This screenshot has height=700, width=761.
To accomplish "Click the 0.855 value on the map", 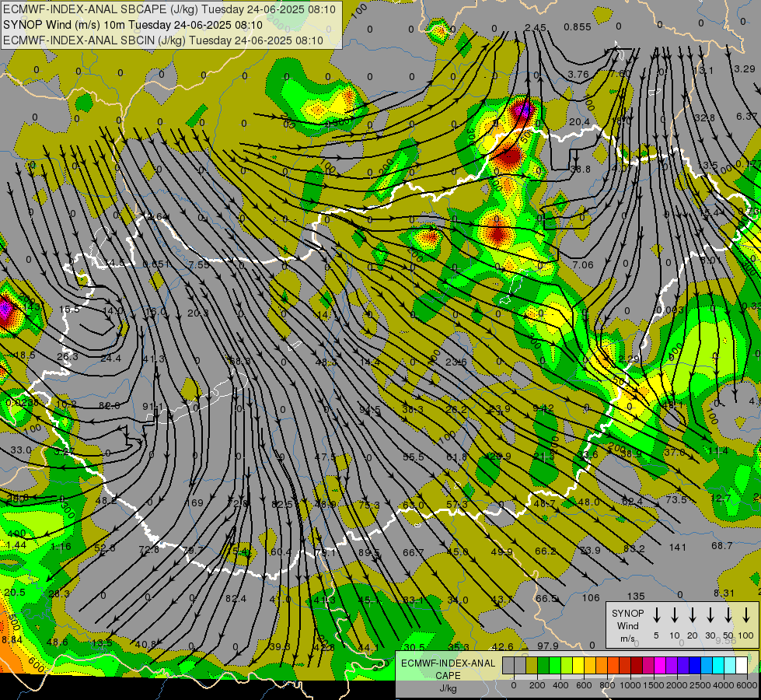I will 578,27.
